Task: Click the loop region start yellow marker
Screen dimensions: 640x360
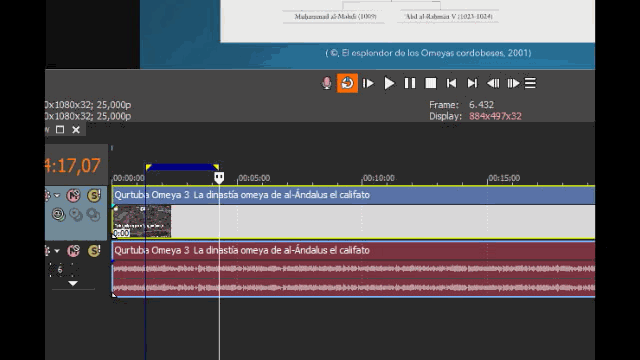Action: pos(148,167)
